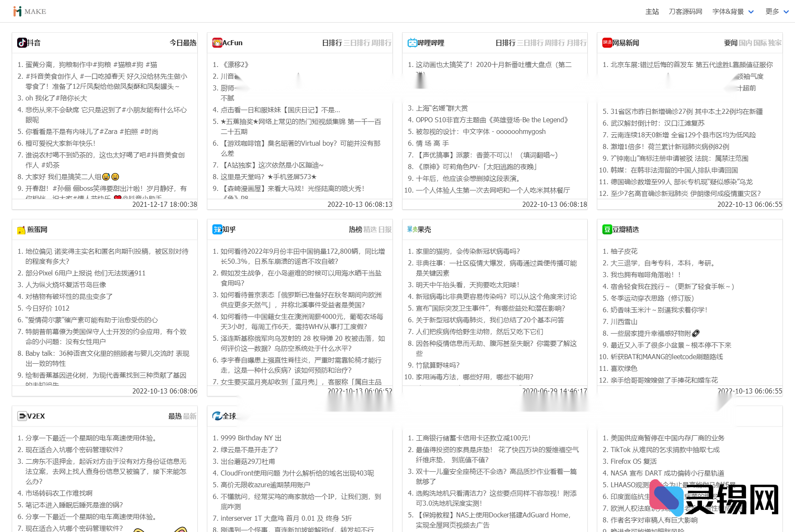This screenshot has height=532, width=795.
Task: Select the V2EX panel icon
Action: 22,416
